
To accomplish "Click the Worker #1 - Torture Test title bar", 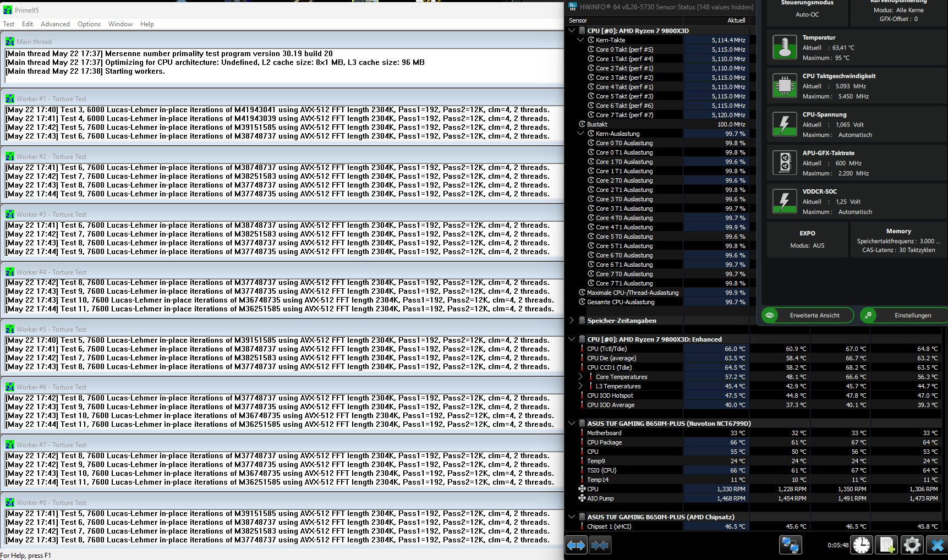I will pyautogui.click(x=282, y=98).
